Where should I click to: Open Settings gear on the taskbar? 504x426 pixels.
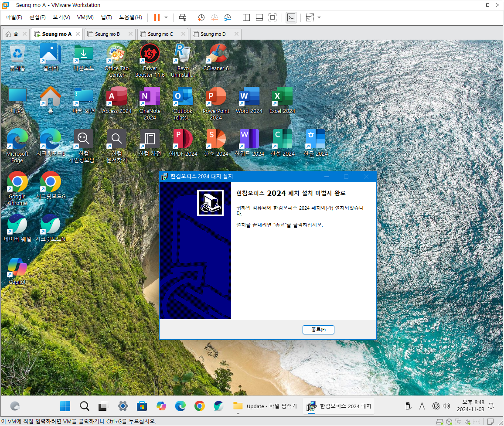[123, 406]
